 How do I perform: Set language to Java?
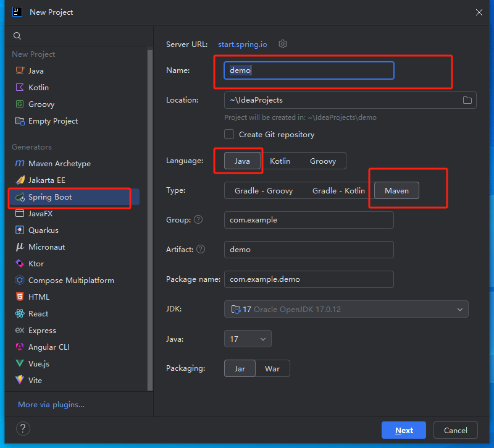tap(242, 161)
